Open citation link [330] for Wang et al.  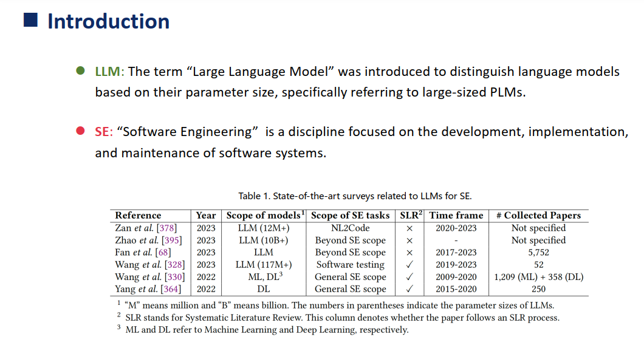pos(174,277)
